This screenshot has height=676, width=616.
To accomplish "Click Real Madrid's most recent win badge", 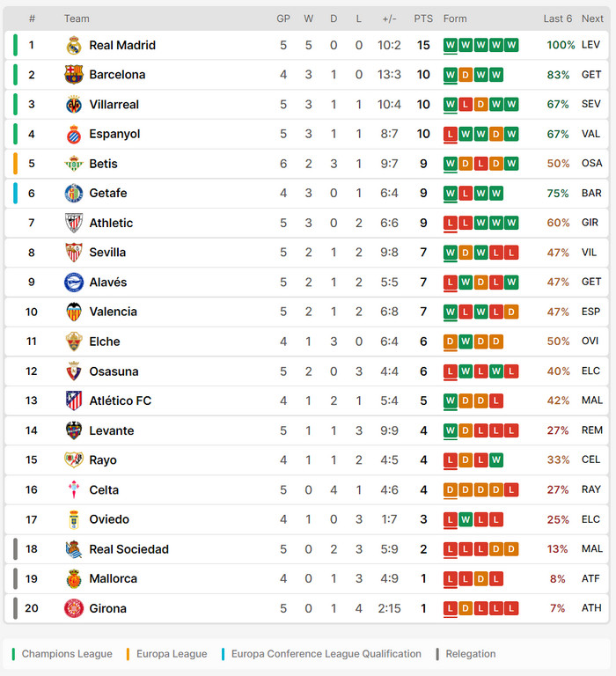I will coord(511,45).
